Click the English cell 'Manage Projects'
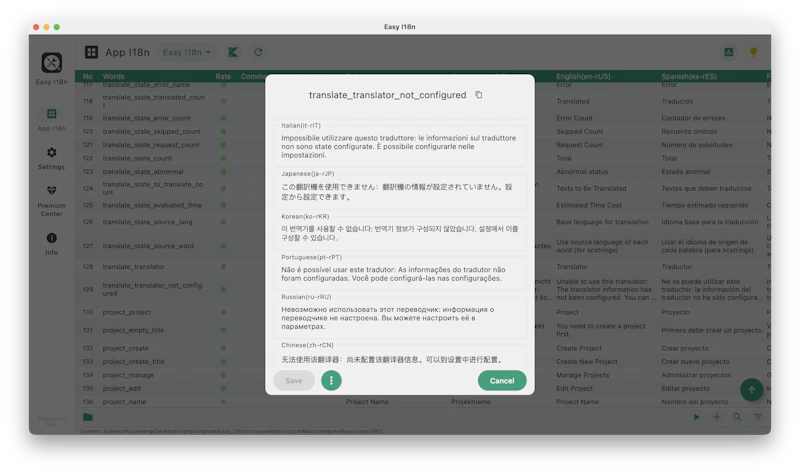The width and height of the screenshot is (800, 473). [x=583, y=375]
